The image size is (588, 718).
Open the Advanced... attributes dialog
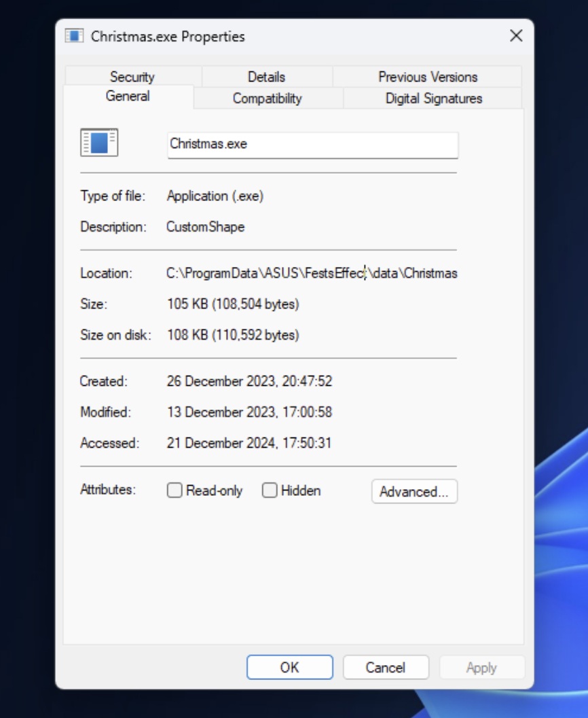pos(414,491)
